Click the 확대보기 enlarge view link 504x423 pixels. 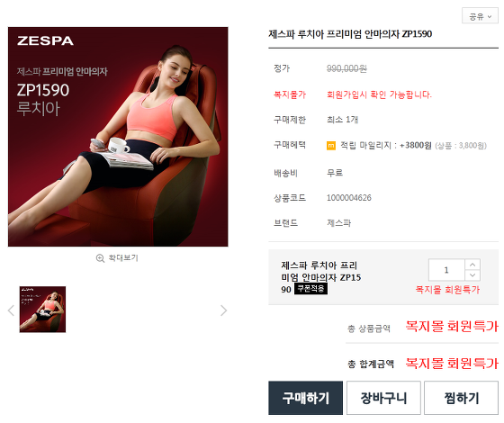tap(117, 258)
